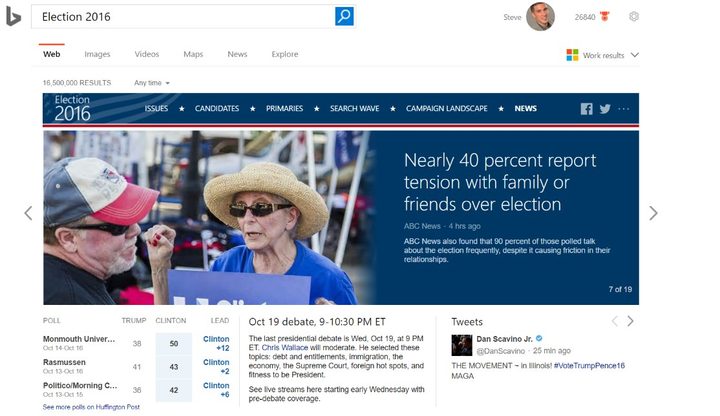
Task: Go to next news slide arrow
Action: point(653,213)
